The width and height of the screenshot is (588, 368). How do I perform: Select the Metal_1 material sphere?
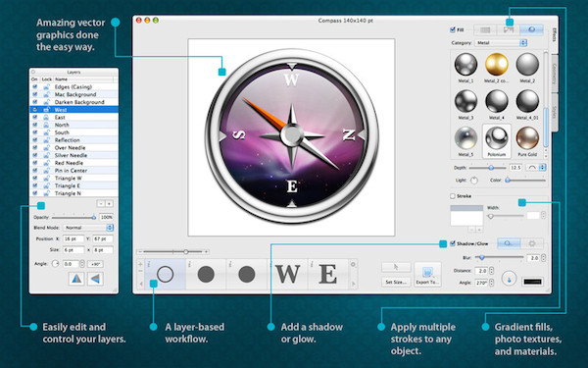465,64
